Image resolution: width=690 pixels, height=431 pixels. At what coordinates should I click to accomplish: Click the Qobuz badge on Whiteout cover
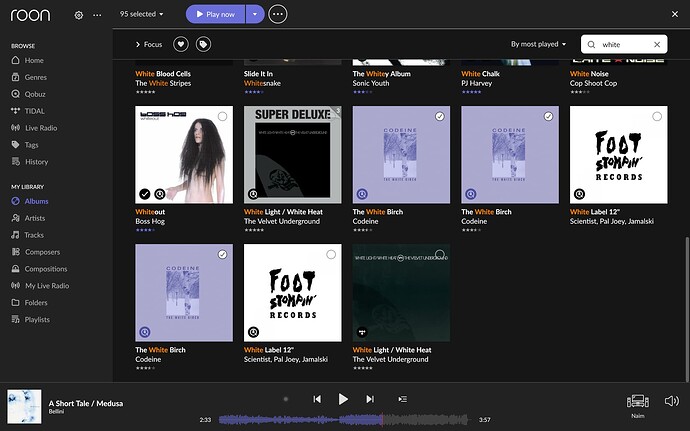click(160, 194)
